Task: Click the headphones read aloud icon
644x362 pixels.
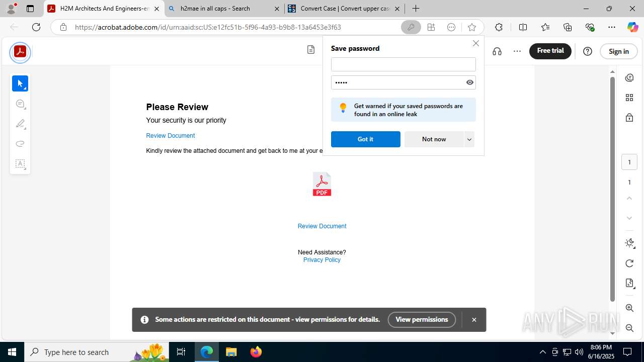Action: point(497,51)
